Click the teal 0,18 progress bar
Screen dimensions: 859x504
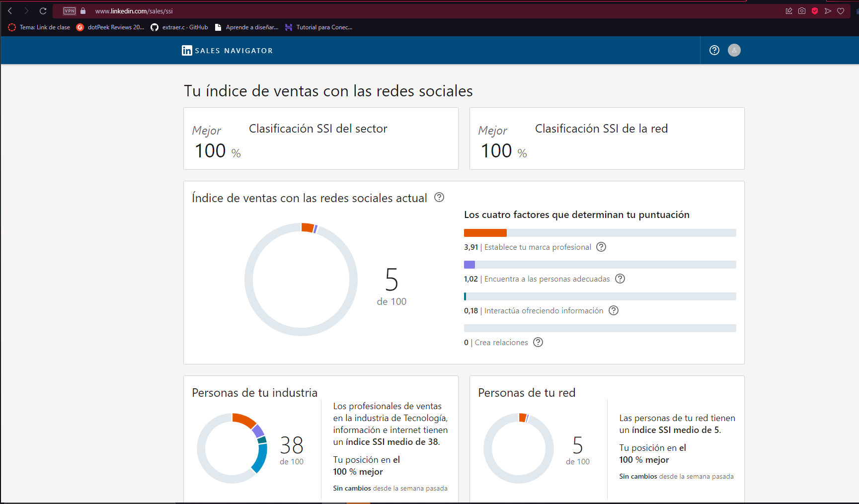(x=600, y=296)
